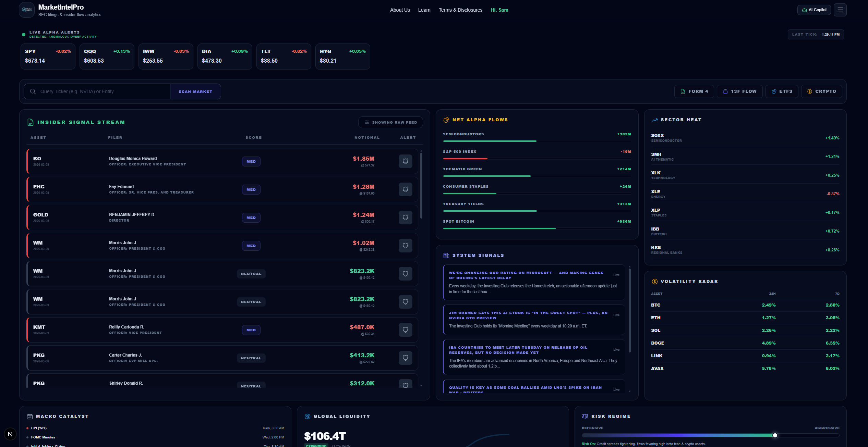
Task: Open the hamburger navigation menu
Action: [x=840, y=10]
